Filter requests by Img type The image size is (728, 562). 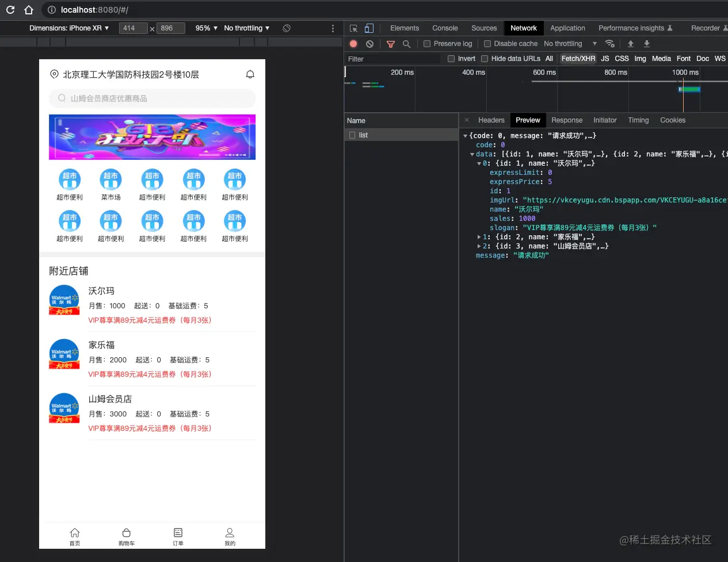(640, 59)
